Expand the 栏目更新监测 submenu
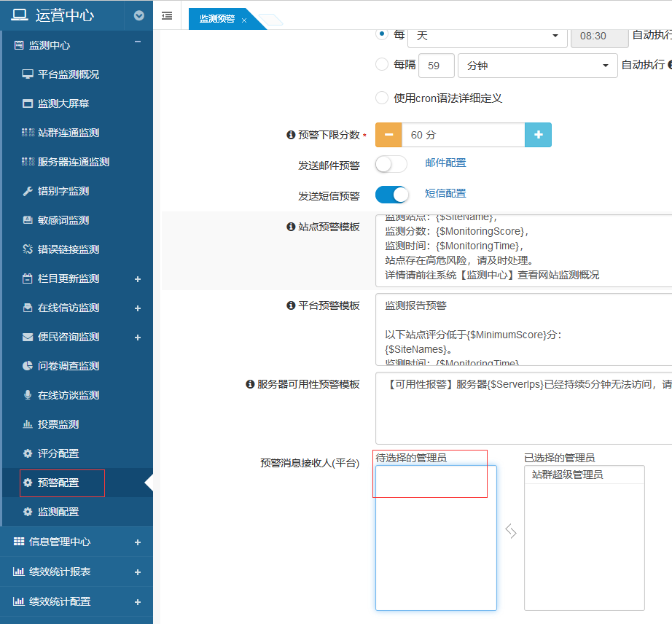The height and width of the screenshot is (624, 672). [138, 279]
